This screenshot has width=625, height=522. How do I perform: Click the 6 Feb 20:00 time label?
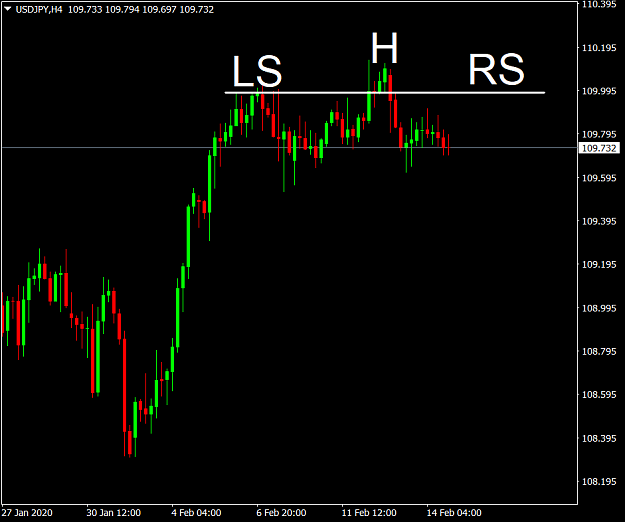click(281, 512)
